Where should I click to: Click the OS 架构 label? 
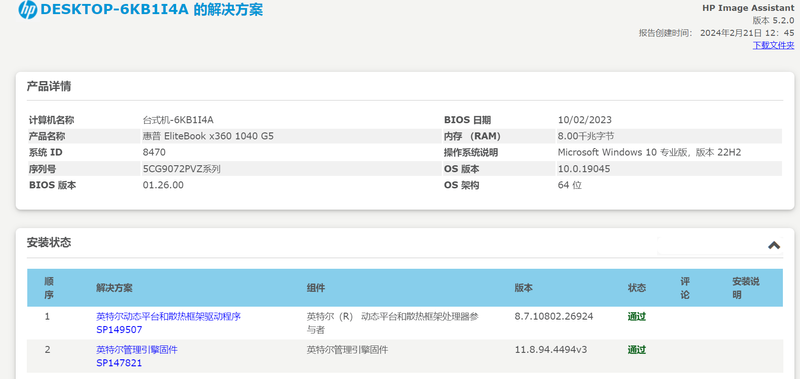[x=461, y=185]
